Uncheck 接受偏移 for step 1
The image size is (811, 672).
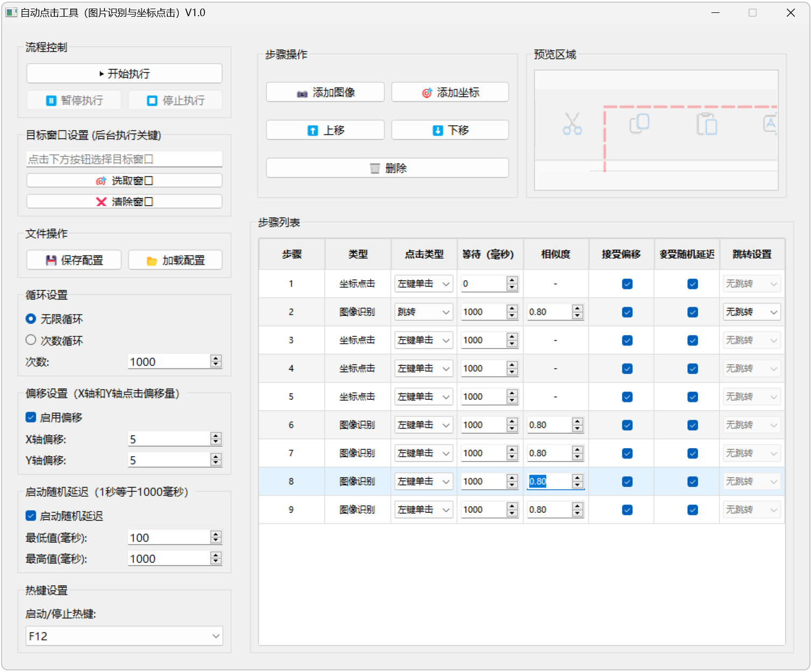pyautogui.click(x=627, y=284)
